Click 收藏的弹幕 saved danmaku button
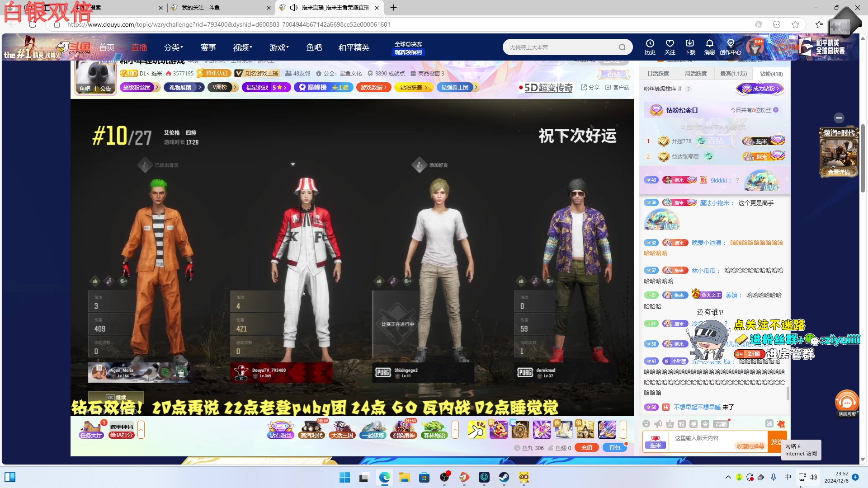 coord(750,446)
